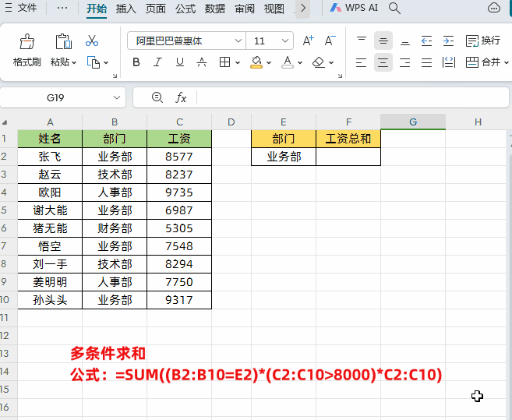
Task: Show more ribbon tabs with chevron
Action: (302, 8)
